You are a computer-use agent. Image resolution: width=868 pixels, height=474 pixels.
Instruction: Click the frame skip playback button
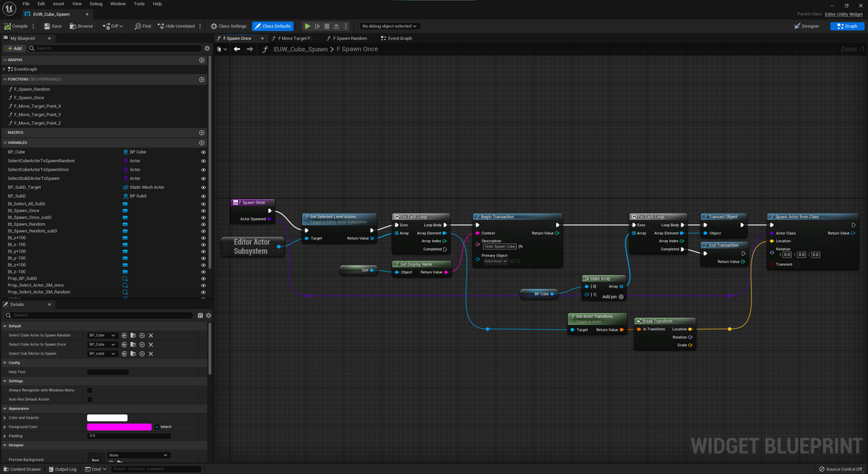pos(317,26)
